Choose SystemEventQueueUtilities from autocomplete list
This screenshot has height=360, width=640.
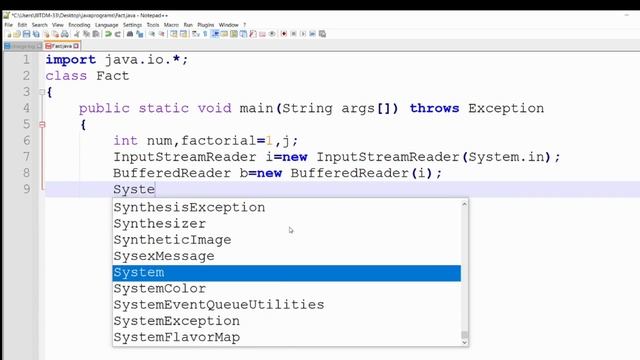[x=287, y=305]
